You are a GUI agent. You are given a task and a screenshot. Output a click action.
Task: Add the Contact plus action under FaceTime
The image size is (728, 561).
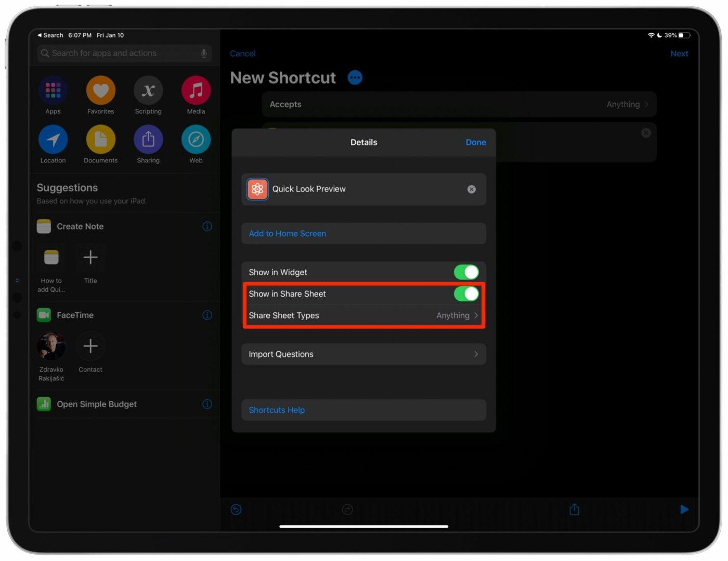(x=90, y=346)
